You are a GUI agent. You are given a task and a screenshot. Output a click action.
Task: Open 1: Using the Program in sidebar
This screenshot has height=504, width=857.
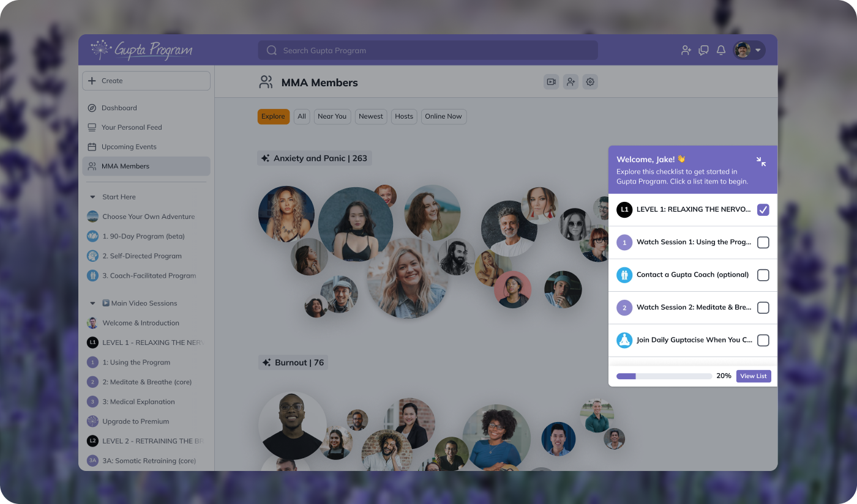pos(146,362)
